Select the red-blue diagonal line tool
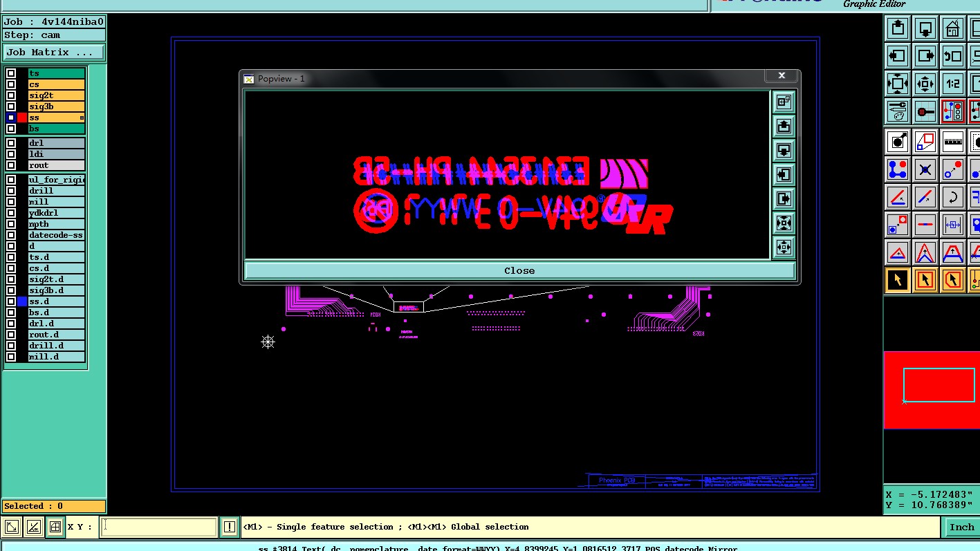Image resolution: width=980 pixels, height=551 pixels. point(925,197)
